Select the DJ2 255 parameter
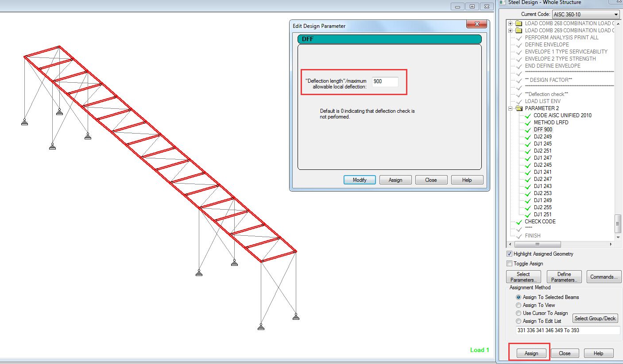Image resolution: width=623 pixels, height=364 pixels. click(542, 207)
